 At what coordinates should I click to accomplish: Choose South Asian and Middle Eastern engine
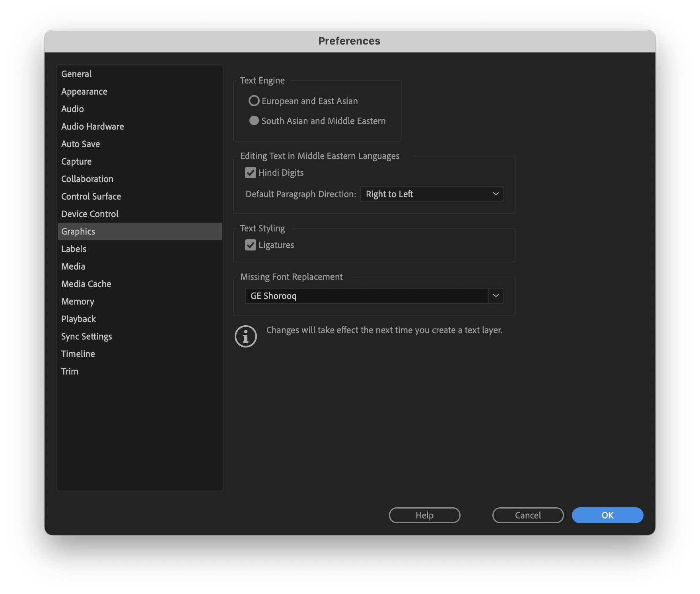click(254, 120)
